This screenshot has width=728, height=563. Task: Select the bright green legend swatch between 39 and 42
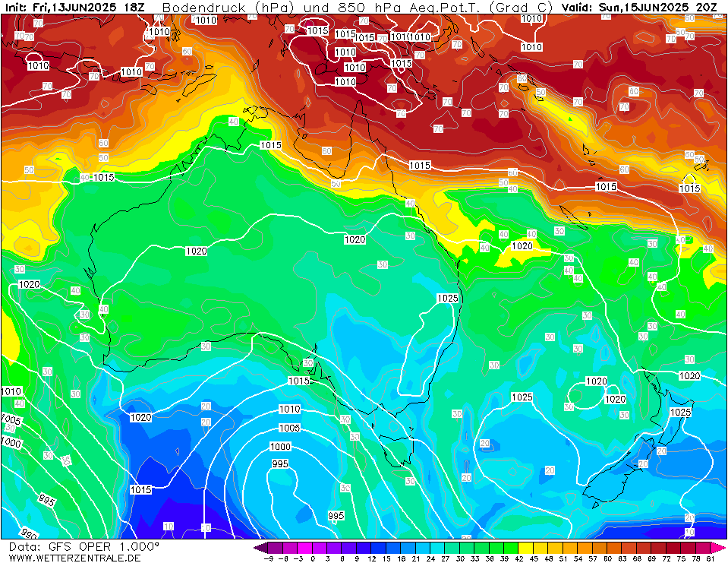point(511,548)
